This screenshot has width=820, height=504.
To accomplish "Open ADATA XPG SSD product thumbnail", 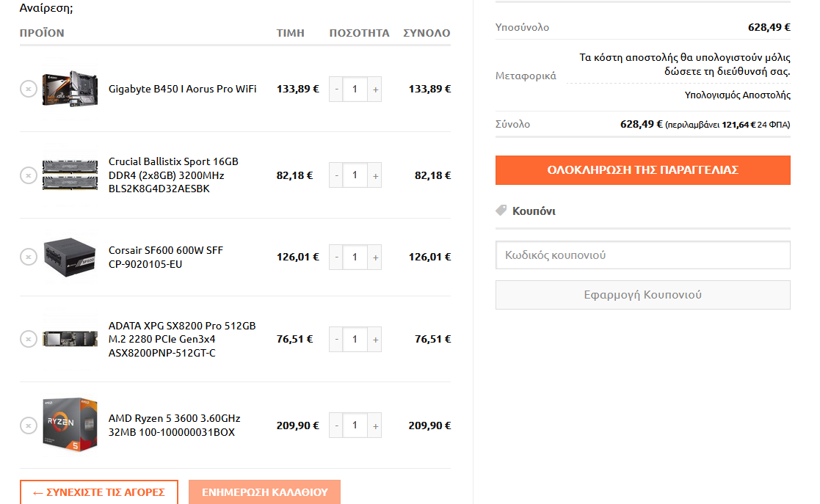I will tap(70, 339).
